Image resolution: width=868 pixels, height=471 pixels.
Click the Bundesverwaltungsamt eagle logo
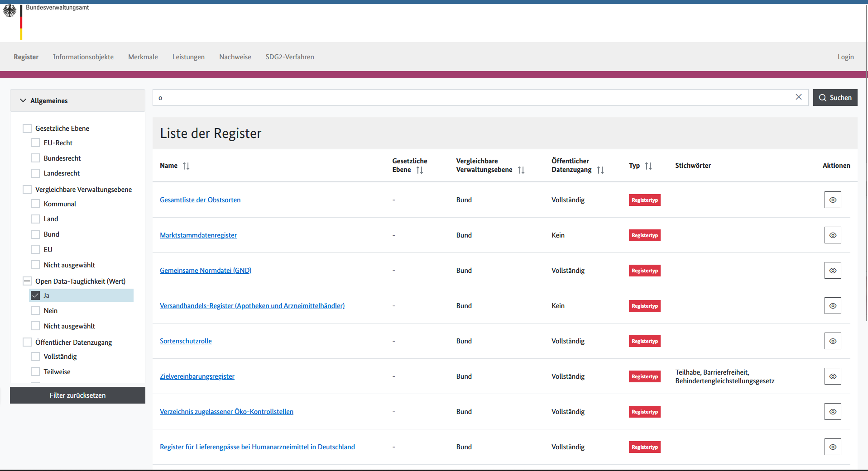point(10,11)
